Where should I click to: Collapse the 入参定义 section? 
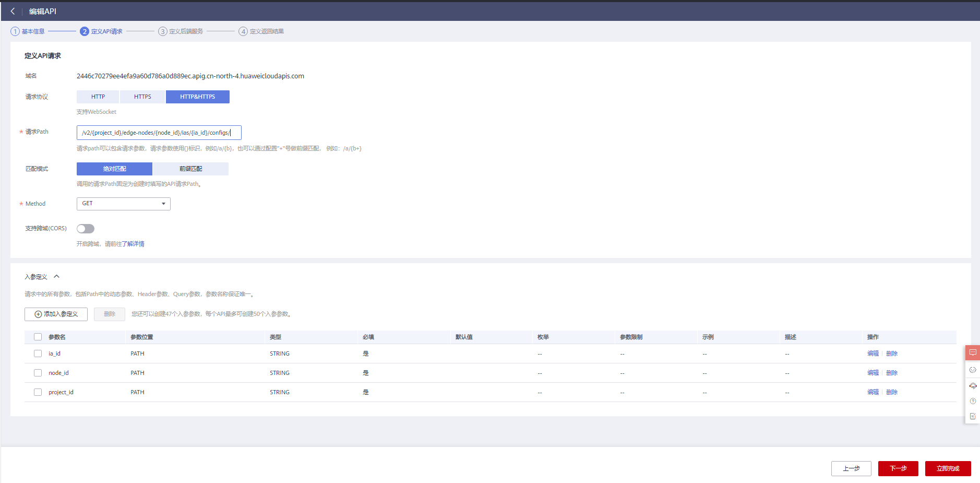[x=56, y=277]
